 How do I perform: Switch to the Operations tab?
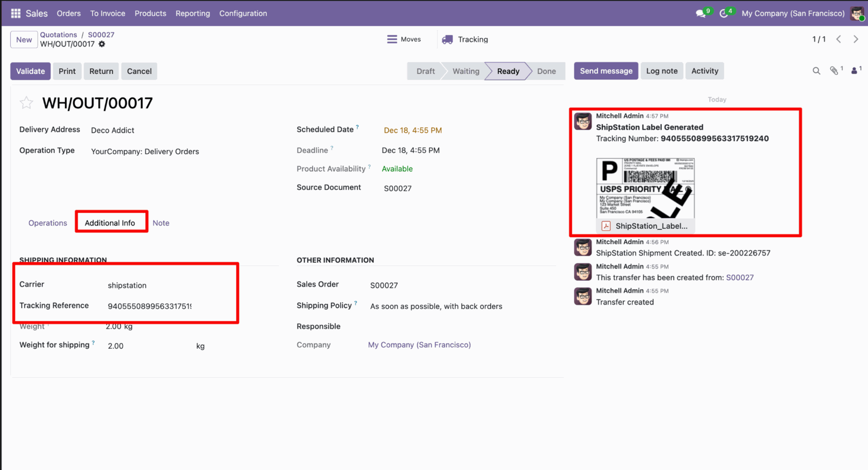[47, 223]
